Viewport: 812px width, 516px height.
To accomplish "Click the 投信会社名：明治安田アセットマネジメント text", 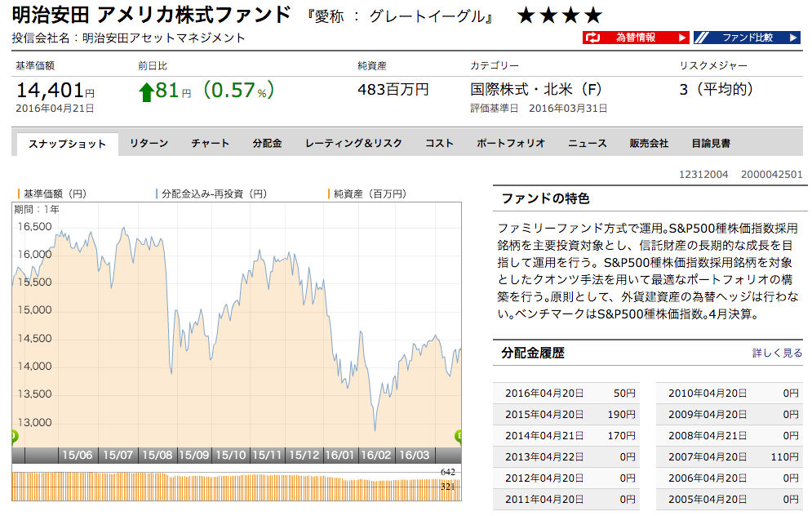I will [x=128, y=38].
